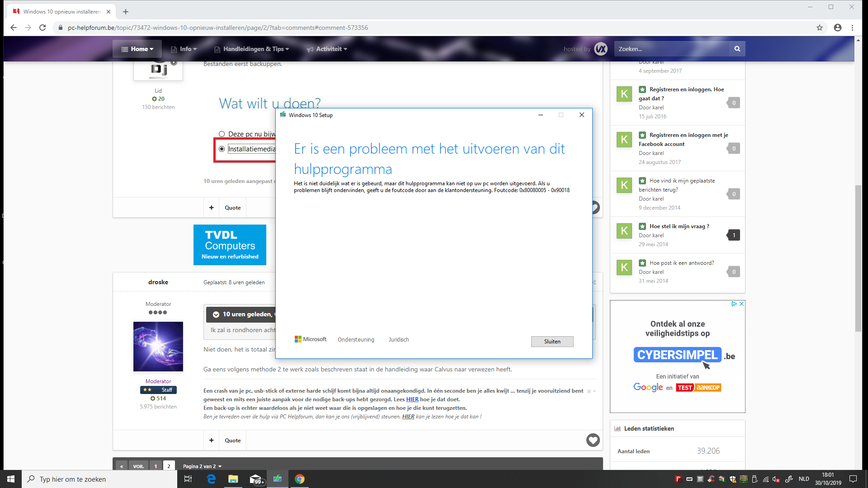Viewport: 868px width, 488px height.
Task: Reload the page with the refresh icon
Action: pyautogui.click(x=42, y=28)
